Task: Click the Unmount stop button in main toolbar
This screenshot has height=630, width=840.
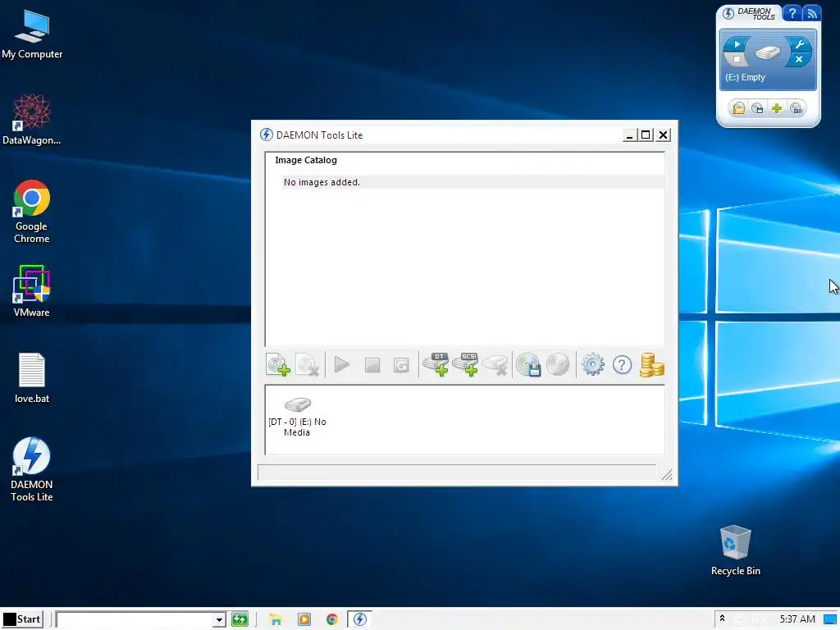Action: point(372,365)
